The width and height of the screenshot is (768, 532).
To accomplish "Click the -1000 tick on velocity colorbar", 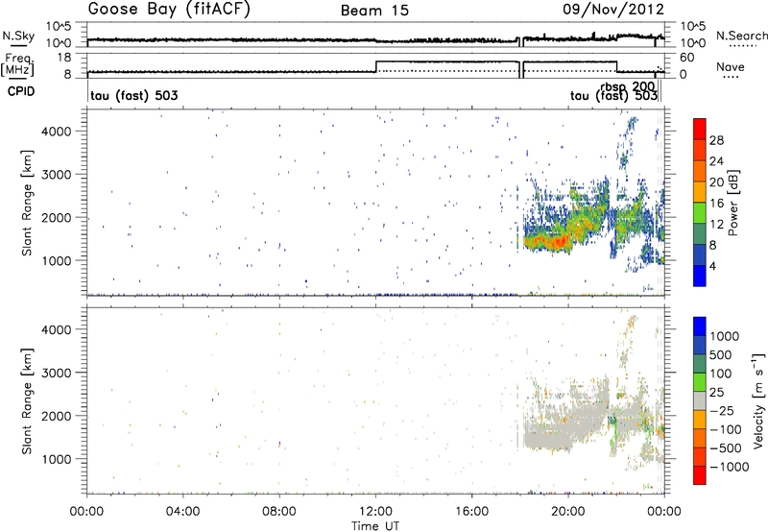I will (x=730, y=467).
